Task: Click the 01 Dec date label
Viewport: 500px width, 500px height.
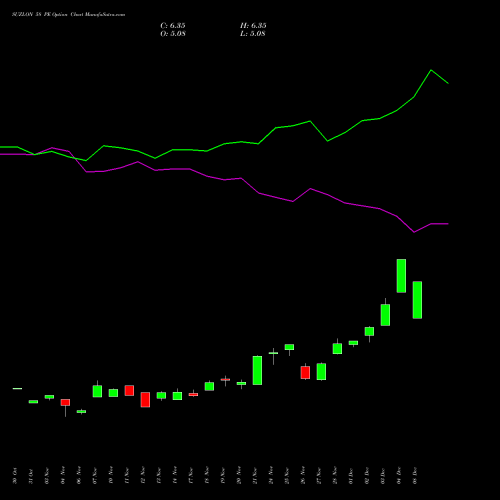Action: 351,476
